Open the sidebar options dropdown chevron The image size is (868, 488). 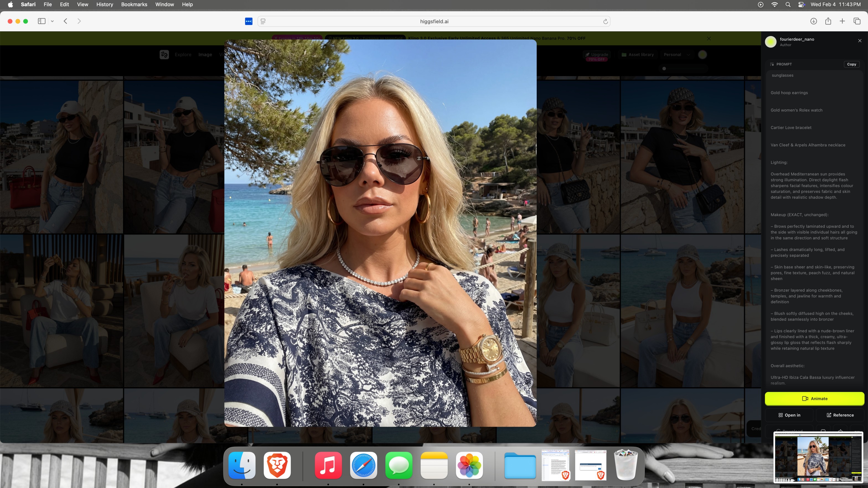[52, 21]
